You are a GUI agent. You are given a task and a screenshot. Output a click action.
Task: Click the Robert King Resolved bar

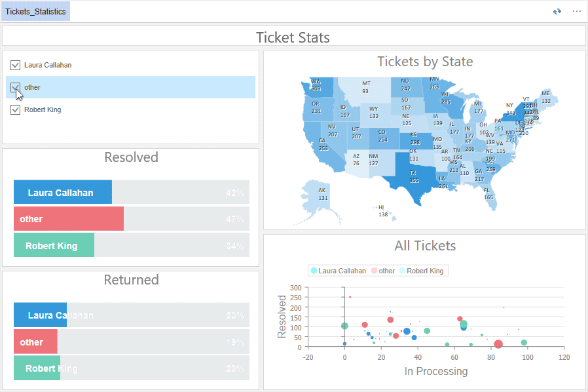coord(54,245)
